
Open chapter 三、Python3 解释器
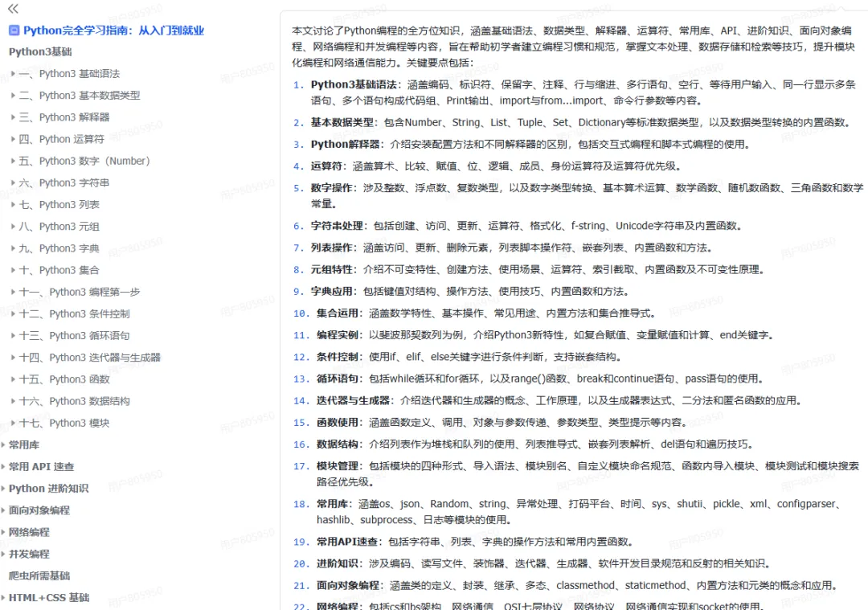tap(64, 117)
